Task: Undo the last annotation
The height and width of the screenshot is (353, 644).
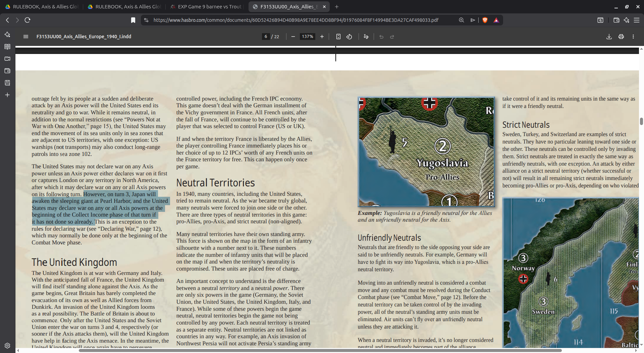Action: tap(381, 37)
